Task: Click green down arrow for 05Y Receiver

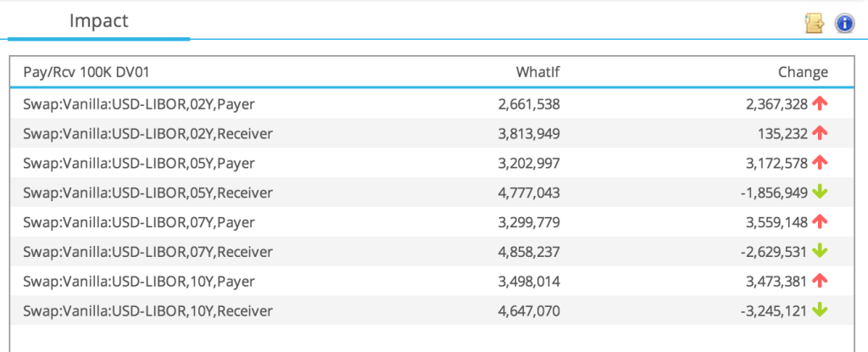Action: (x=820, y=193)
